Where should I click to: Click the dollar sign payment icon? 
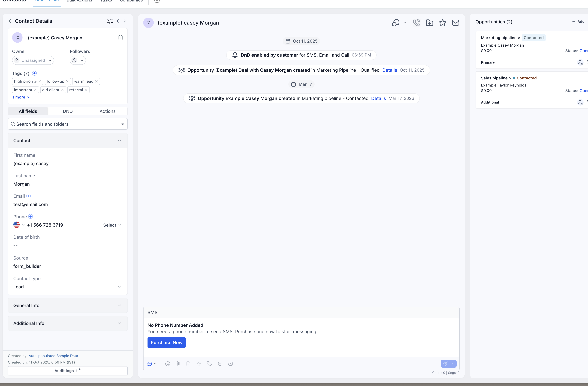[220, 364]
